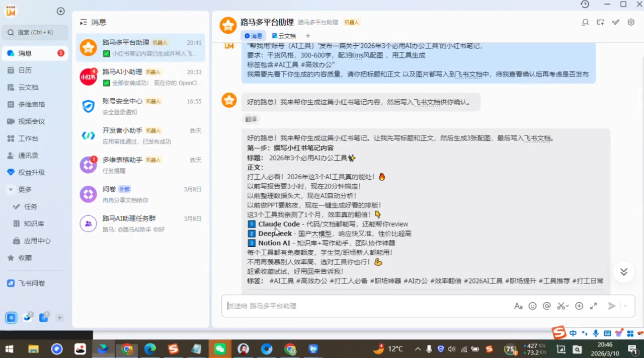The image size is (644, 358).
Task: Click the 翻译 button under the message
Action: coord(251,119)
